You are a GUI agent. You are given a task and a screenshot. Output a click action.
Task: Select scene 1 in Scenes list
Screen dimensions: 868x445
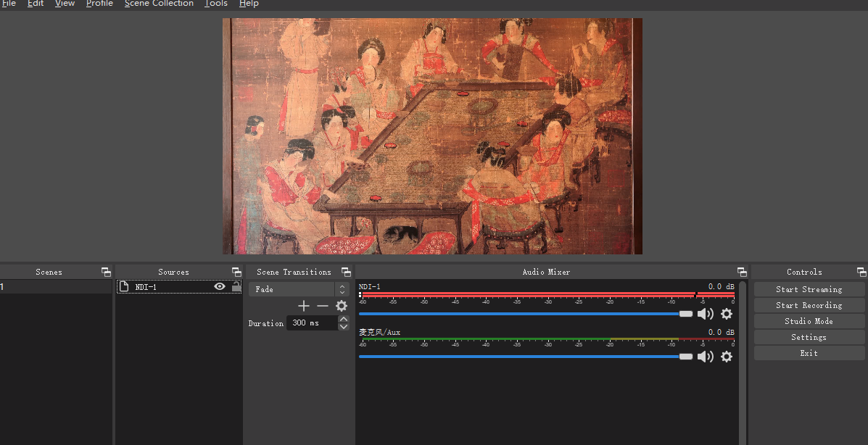[56, 287]
